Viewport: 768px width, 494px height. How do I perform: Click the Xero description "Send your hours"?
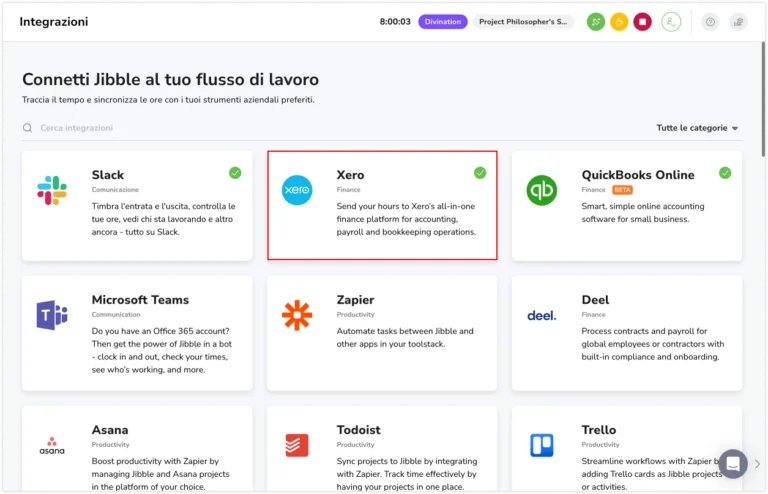click(x=406, y=219)
